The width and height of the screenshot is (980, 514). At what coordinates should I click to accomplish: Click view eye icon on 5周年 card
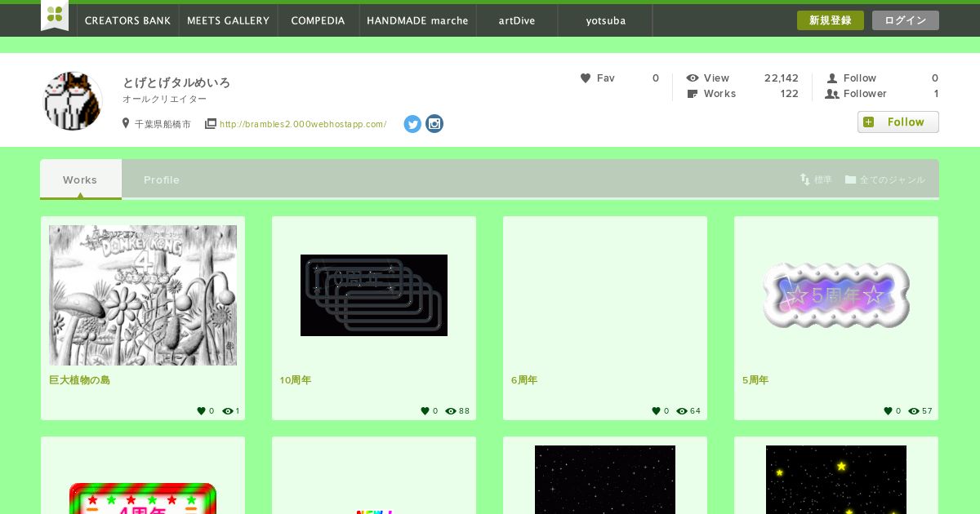point(914,411)
